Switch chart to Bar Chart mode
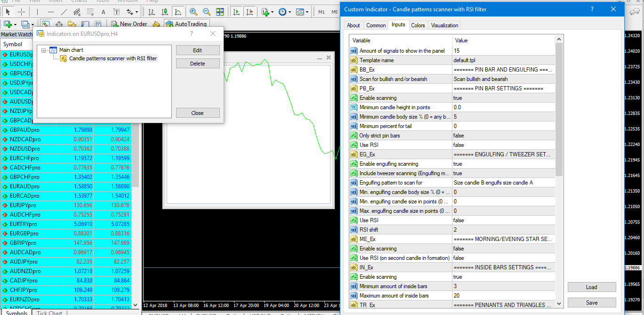This screenshot has width=644, height=315. [152, 12]
